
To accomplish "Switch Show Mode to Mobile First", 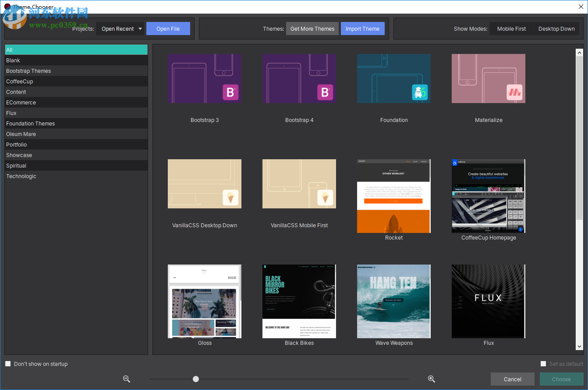I will pyautogui.click(x=511, y=29).
